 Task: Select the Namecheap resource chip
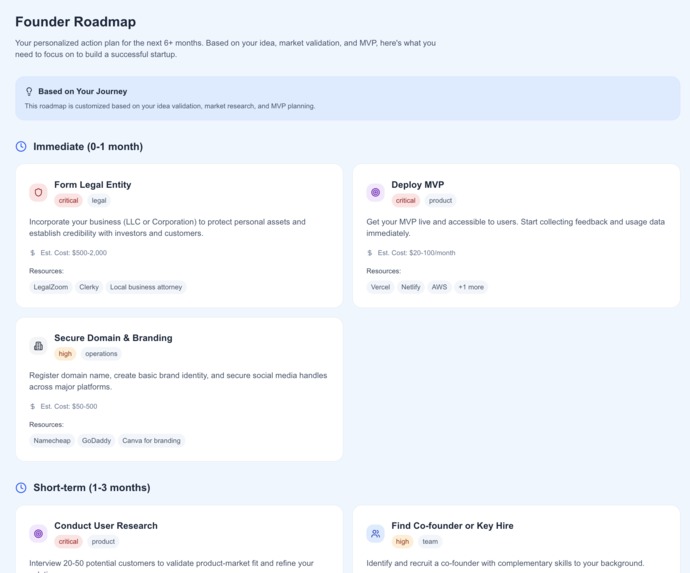[52, 441]
